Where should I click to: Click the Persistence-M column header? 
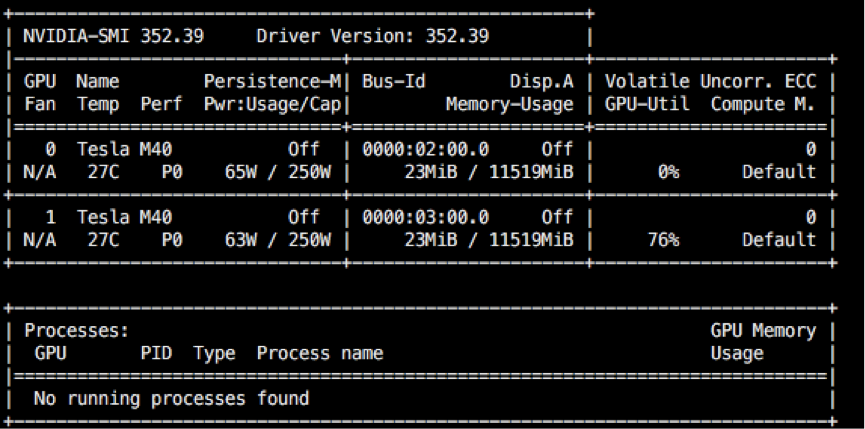(273, 81)
